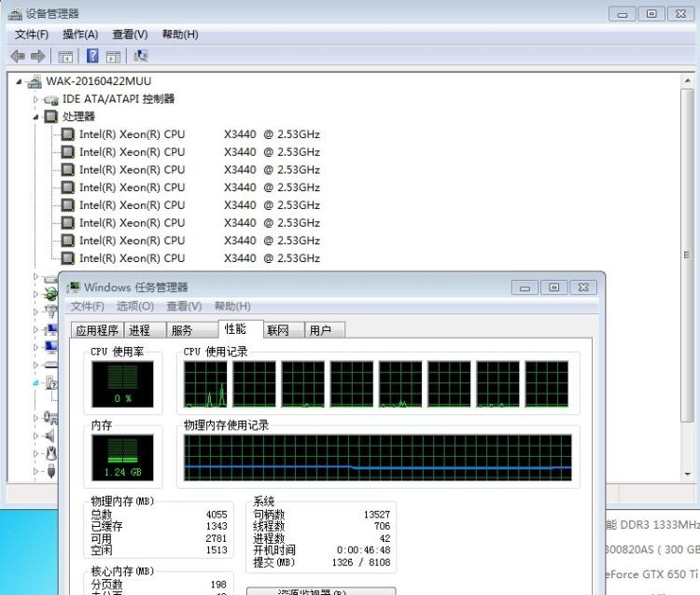This screenshot has width=700, height=595.
Task: Expand the sound device category with speaker icon
Action: point(35,436)
